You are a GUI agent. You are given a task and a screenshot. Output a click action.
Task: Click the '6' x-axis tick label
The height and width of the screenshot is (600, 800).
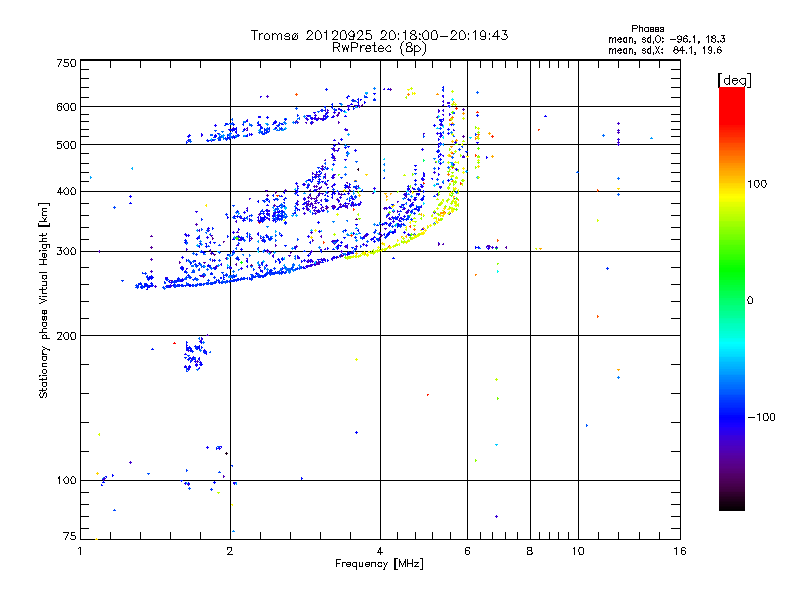pyautogui.click(x=467, y=551)
